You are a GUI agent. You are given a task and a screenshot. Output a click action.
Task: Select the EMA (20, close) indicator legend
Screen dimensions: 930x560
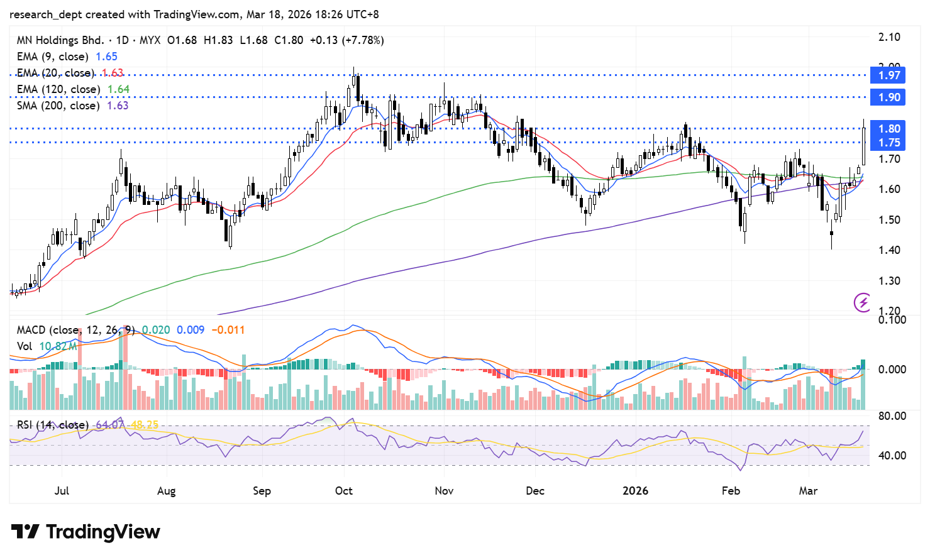tap(55, 73)
